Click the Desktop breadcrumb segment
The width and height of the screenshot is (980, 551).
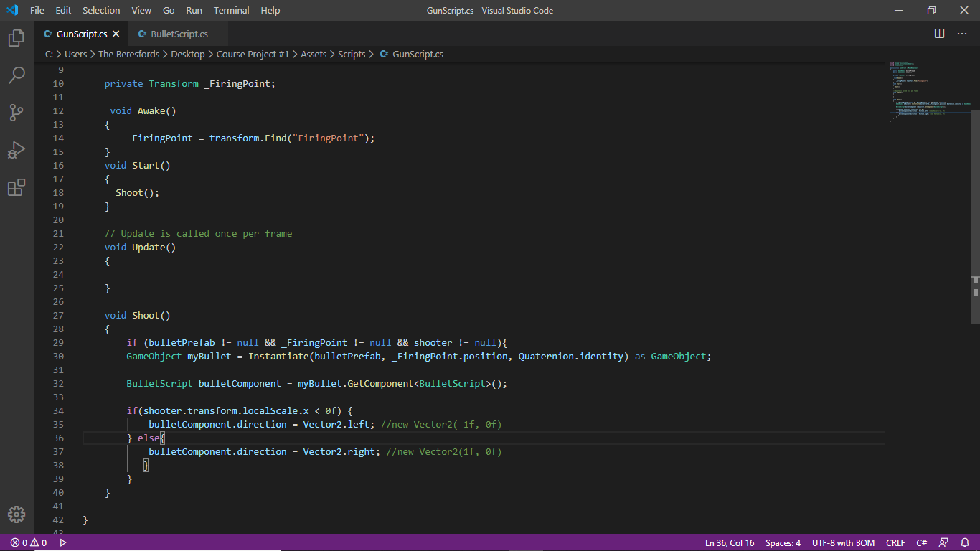pos(187,54)
